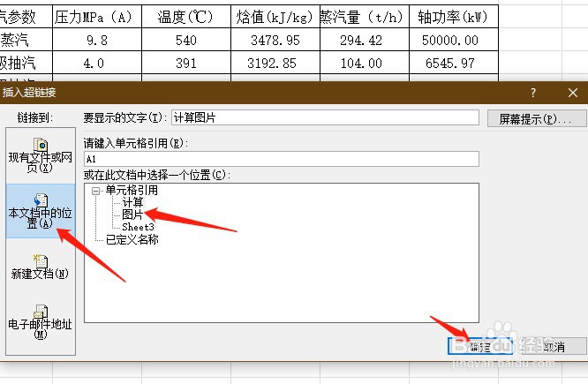Collapse the 单元格引用 tree node
The image size is (588, 384).
click(x=96, y=191)
